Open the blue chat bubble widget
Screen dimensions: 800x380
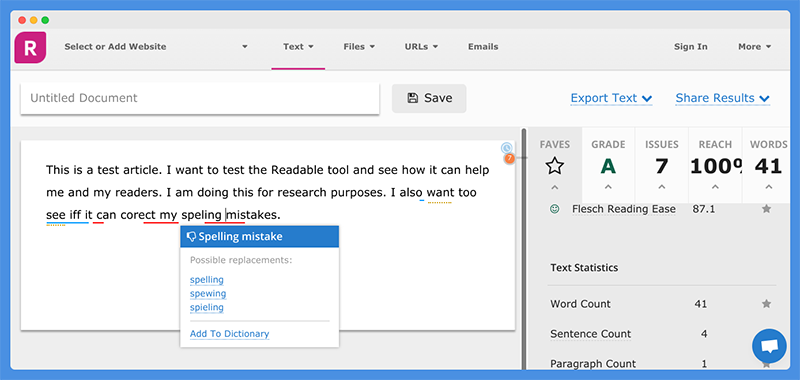[769, 346]
